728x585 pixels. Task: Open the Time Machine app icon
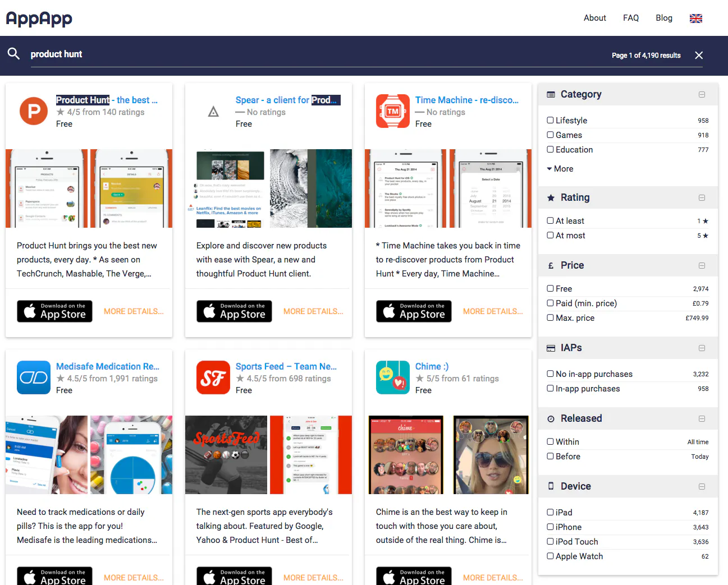(x=393, y=111)
